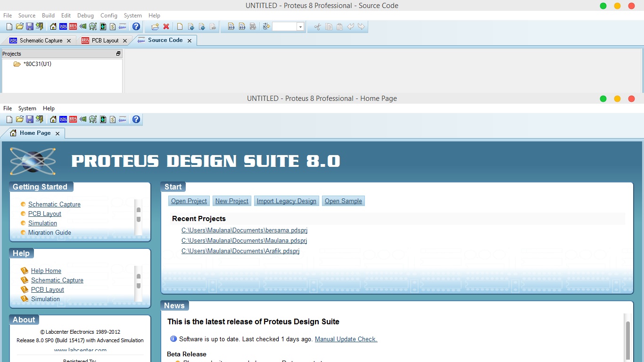This screenshot has height=362, width=644.
Task: Open the Source menu
Action: pos(27,16)
